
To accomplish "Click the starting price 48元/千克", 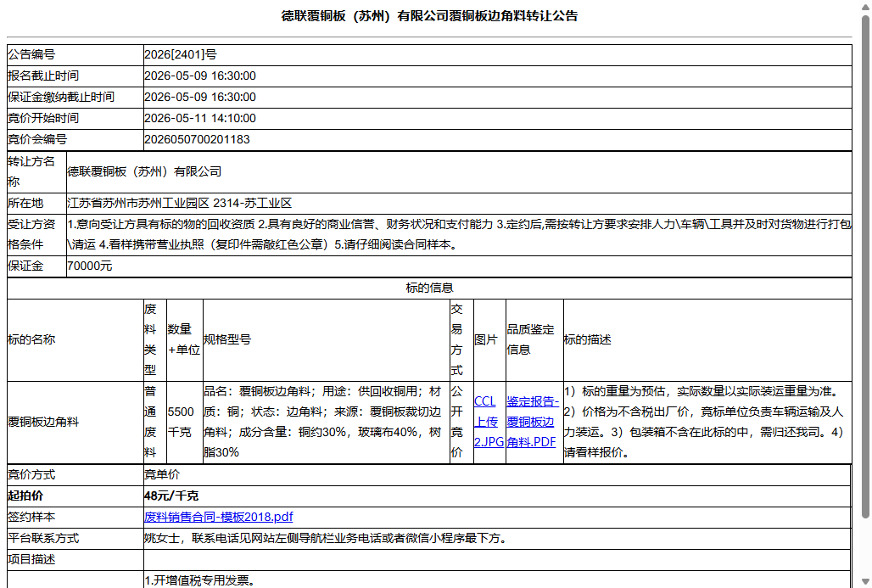I will (x=171, y=496).
